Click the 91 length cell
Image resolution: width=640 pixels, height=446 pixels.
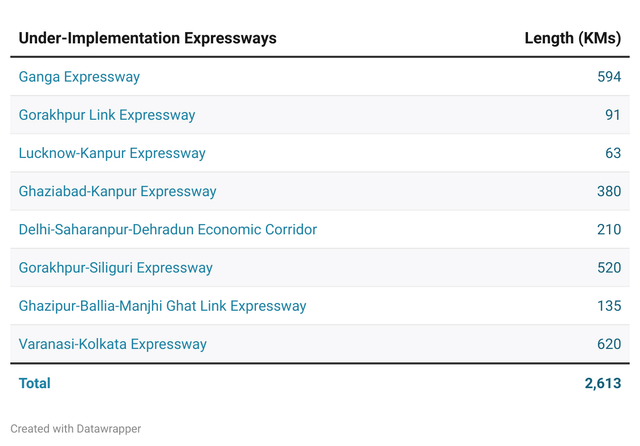coord(613,115)
